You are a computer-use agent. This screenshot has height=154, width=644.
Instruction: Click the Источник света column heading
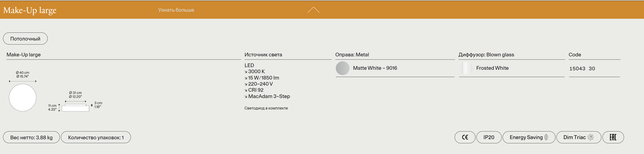coord(263,55)
